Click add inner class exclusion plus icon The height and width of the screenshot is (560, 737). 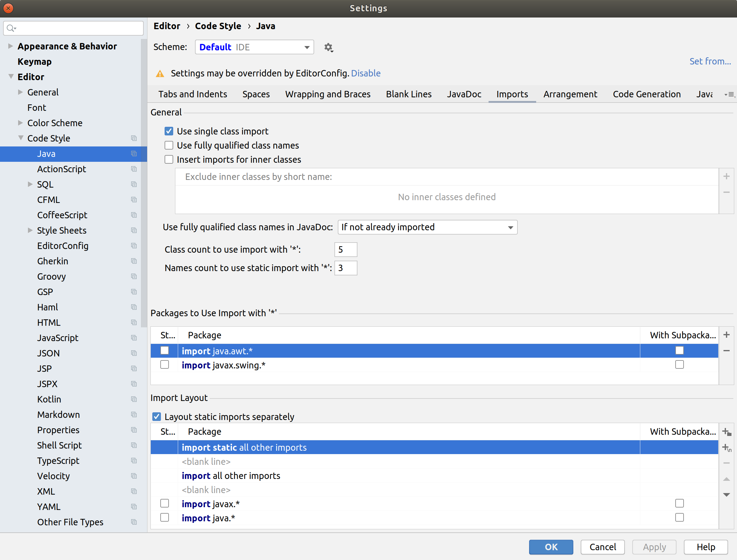727,176
